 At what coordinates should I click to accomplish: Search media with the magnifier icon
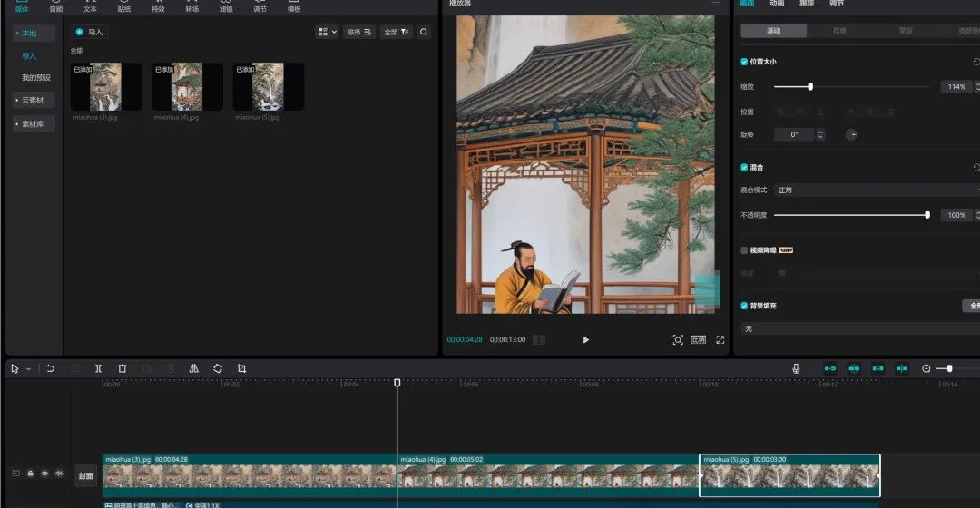point(424,32)
